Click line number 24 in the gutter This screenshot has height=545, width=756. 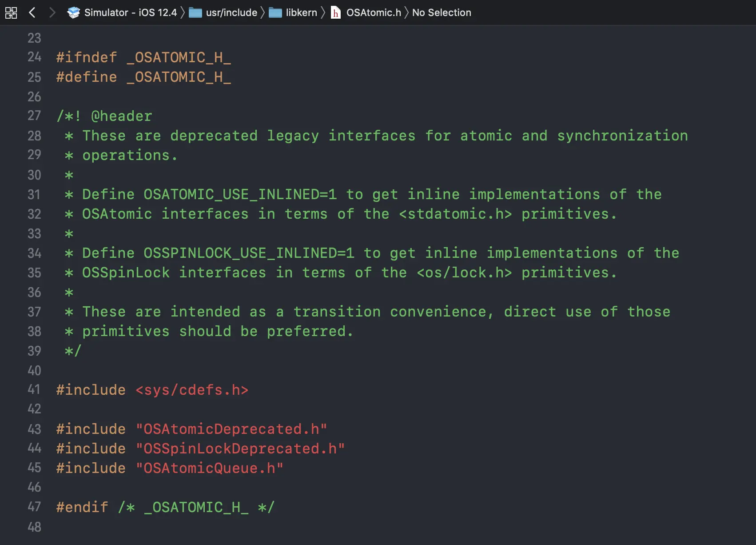(34, 57)
